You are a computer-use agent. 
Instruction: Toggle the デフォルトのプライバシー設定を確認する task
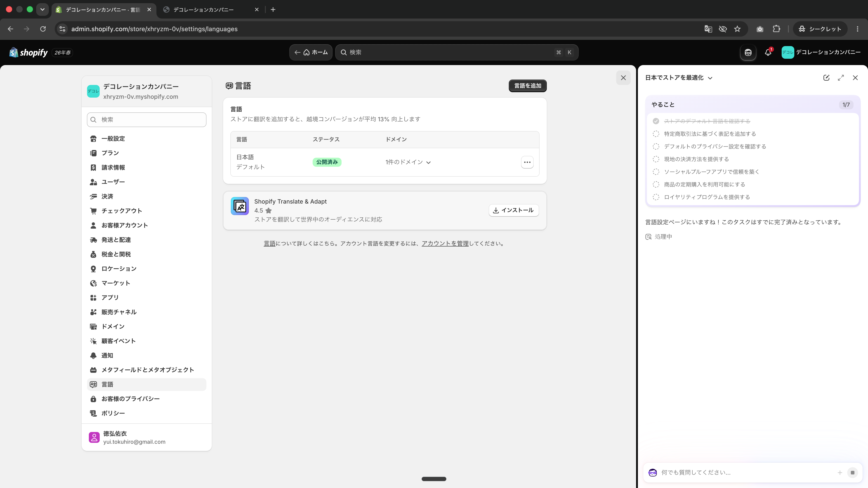[x=656, y=146]
